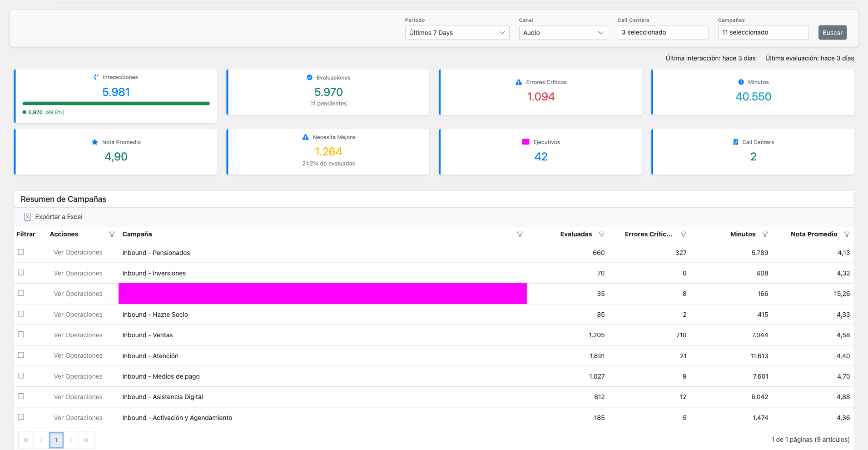868x450 pixels.
Task: Open the filter icon on Evaluadas column
Action: (601, 234)
